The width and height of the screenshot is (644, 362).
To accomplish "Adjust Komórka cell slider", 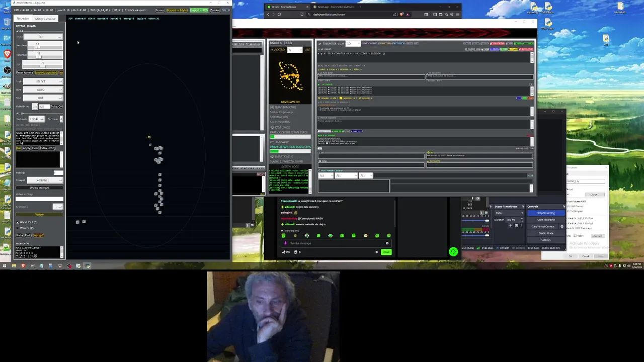I will point(45,55).
